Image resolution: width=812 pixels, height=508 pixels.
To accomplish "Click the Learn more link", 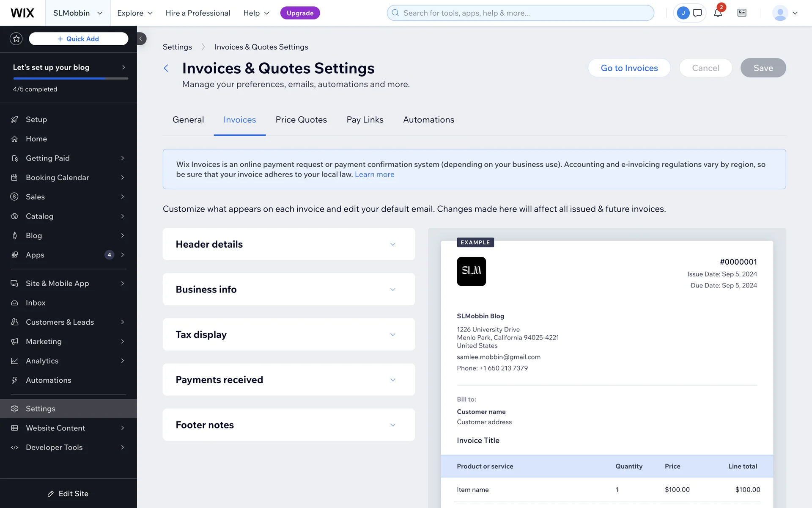I will point(374,174).
